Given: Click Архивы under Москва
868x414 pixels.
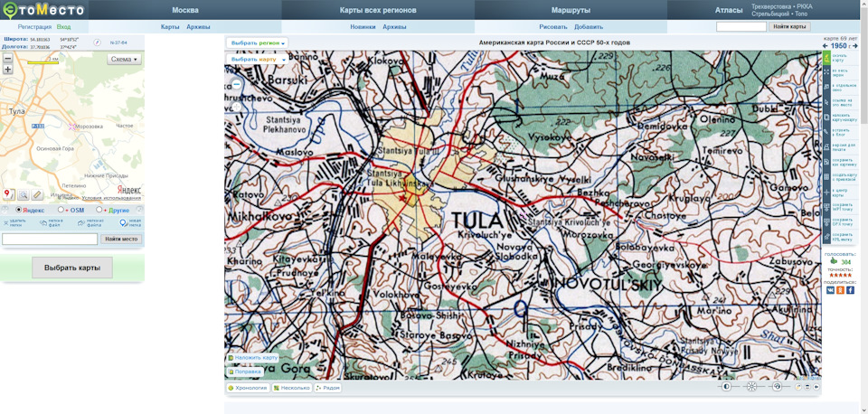Looking at the screenshot, I should point(198,26).
